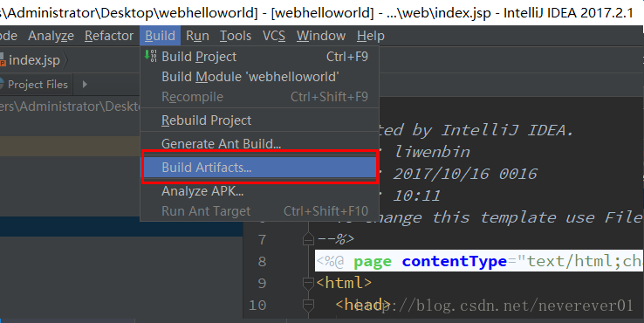Click line number 8 in the gutter

[x=262, y=261]
